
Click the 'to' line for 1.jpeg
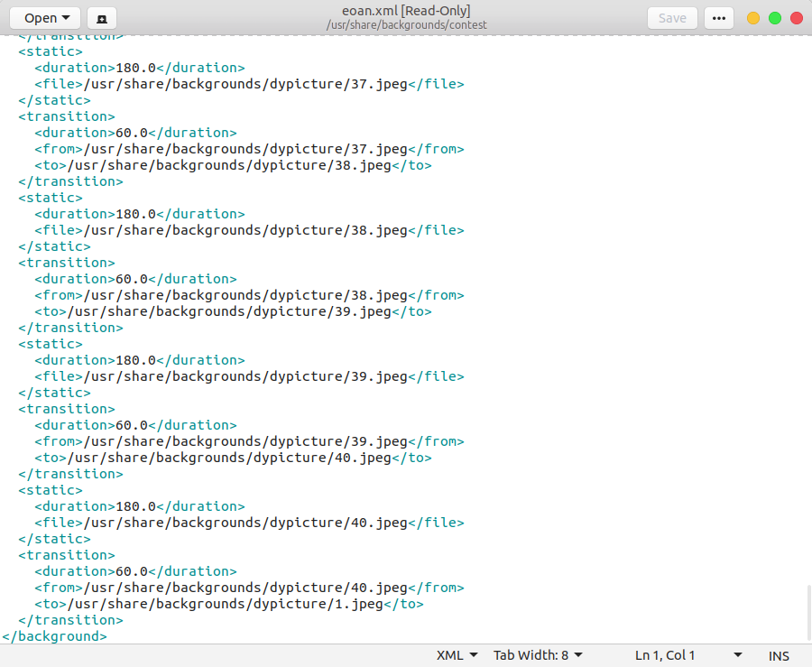(x=229, y=604)
